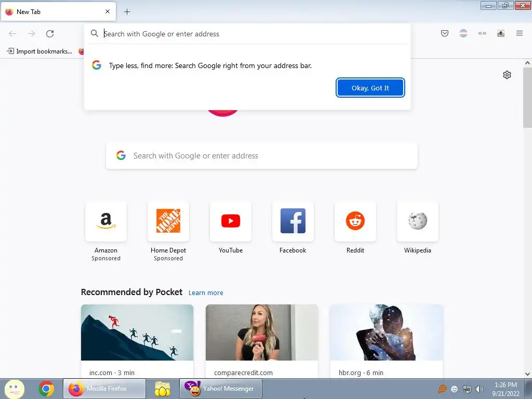The height and width of the screenshot is (399, 532).
Task: Click the scrollbar up arrow
Action: click(x=527, y=63)
